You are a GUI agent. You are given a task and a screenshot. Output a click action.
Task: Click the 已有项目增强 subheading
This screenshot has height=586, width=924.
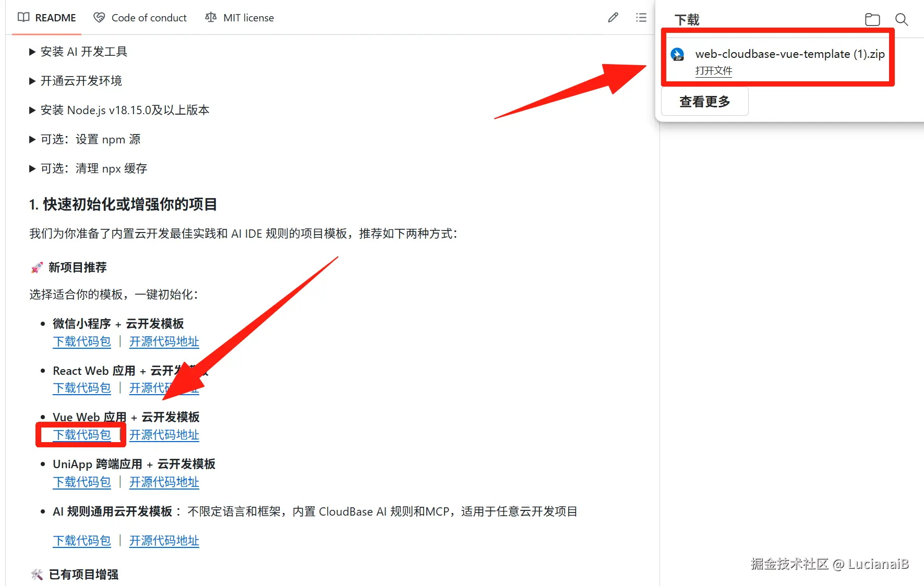click(83, 575)
